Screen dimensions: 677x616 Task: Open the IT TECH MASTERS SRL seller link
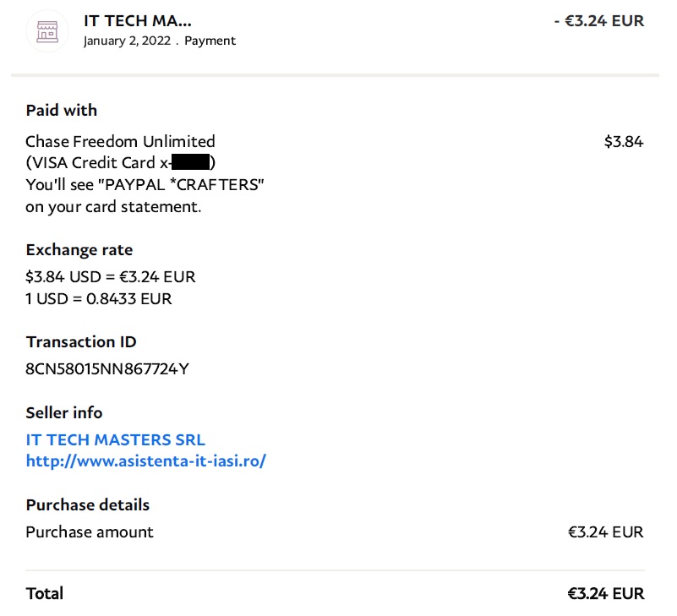(116, 439)
